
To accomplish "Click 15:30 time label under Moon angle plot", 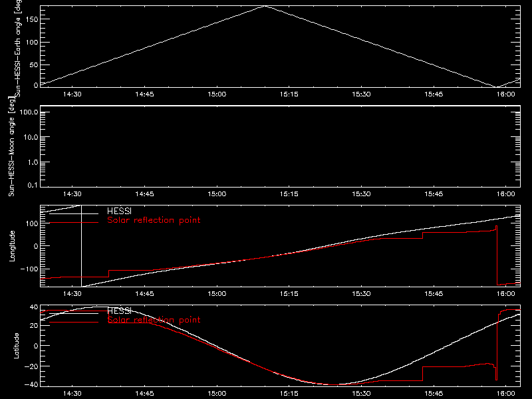I will pyautogui.click(x=361, y=194).
